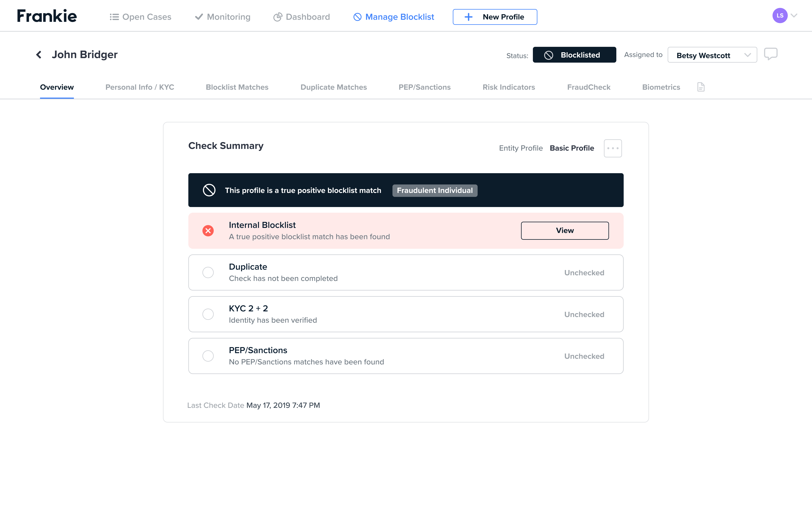Click the Fraudulent Individual tag
812x506 pixels.
(x=434, y=190)
